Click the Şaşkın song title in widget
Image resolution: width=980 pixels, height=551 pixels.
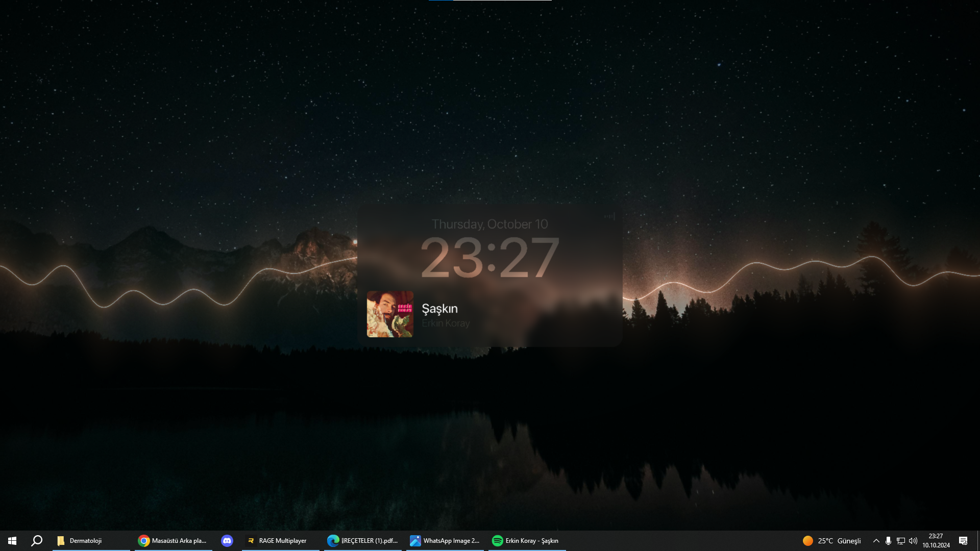click(x=439, y=309)
